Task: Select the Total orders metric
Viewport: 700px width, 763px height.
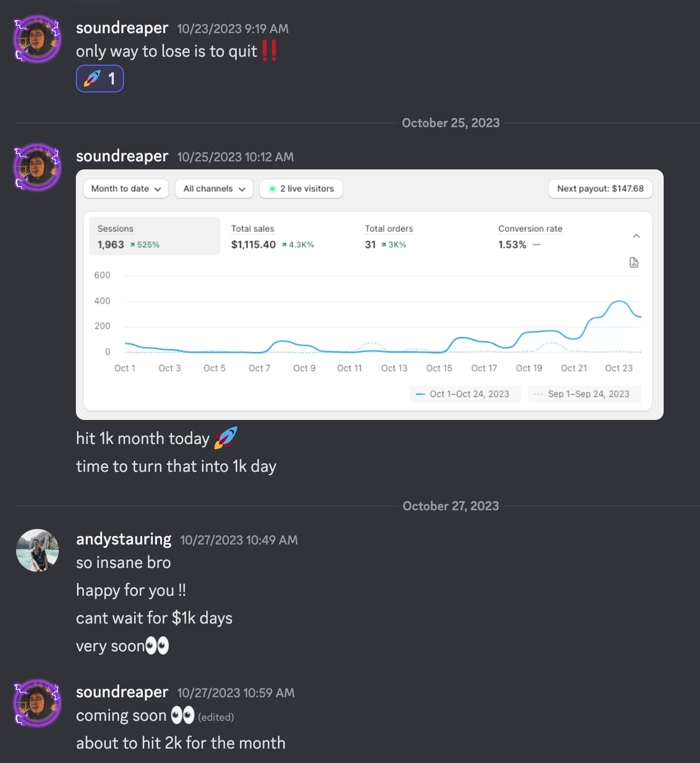Action: pyautogui.click(x=388, y=236)
